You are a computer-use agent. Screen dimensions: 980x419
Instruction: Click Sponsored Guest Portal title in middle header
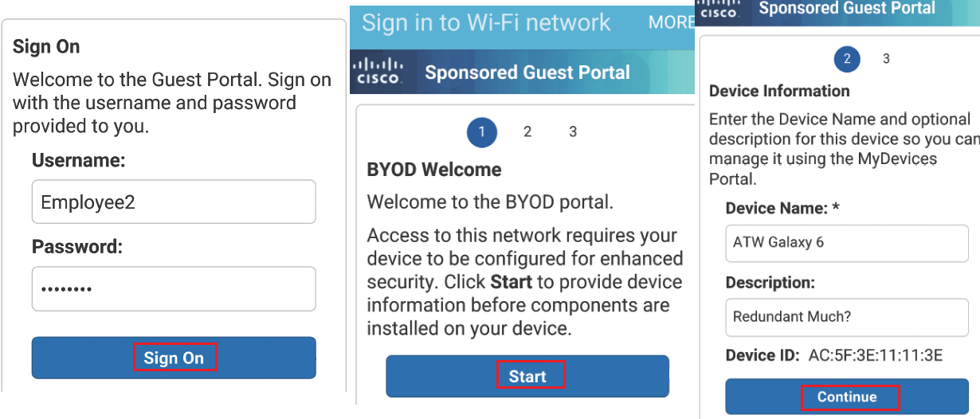click(x=527, y=72)
